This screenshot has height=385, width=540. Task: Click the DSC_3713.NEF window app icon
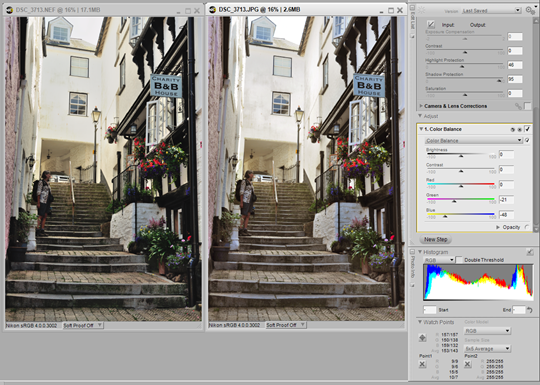coord(9,10)
